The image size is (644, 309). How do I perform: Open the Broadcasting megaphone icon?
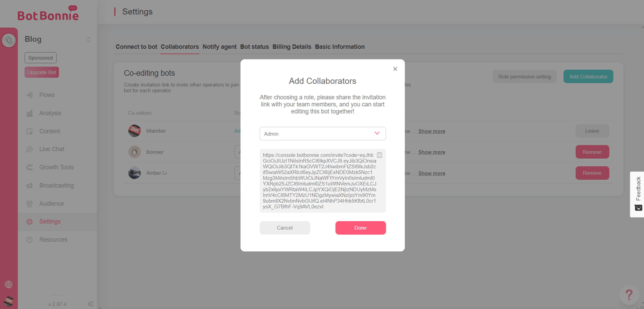click(29, 185)
